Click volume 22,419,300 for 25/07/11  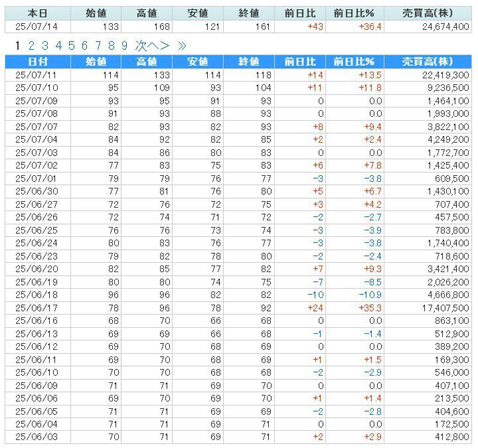445,75
